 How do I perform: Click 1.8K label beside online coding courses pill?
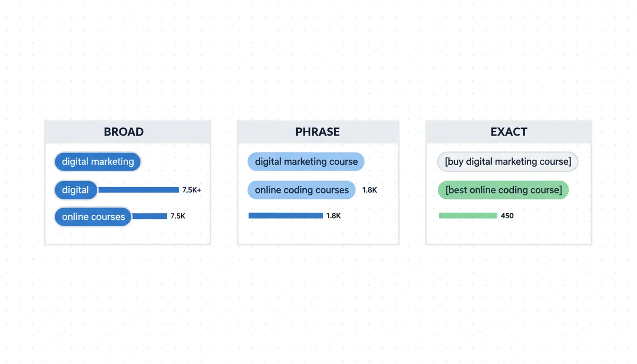tap(370, 190)
